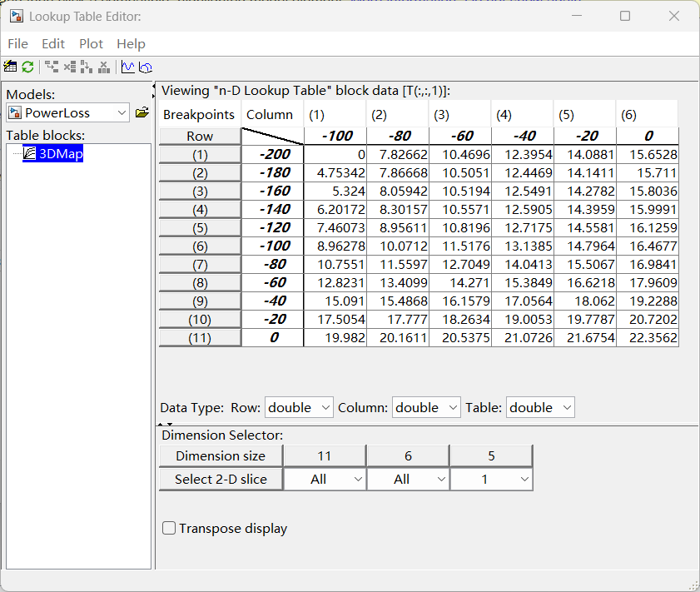This screenshot has width=700, height=592.
Task: Click row header (1)
Action: 200,155
